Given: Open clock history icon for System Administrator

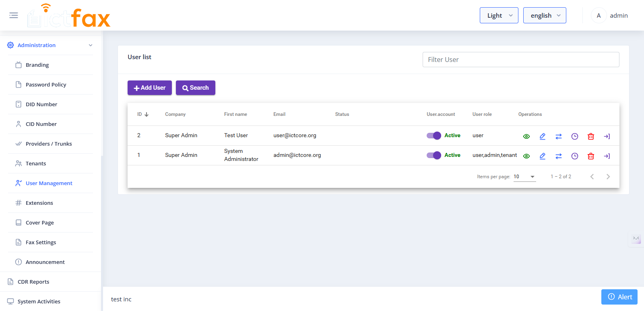Looking at the screenshot, I should (574, 156).
